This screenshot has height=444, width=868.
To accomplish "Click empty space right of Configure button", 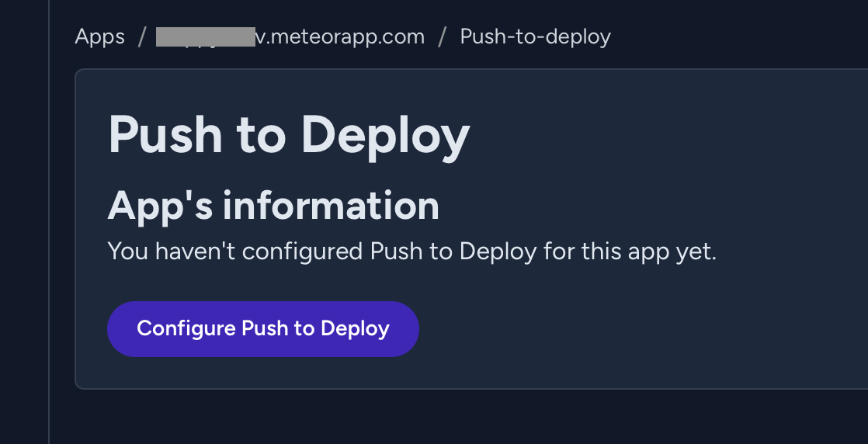I will click(x=621, y=328).
